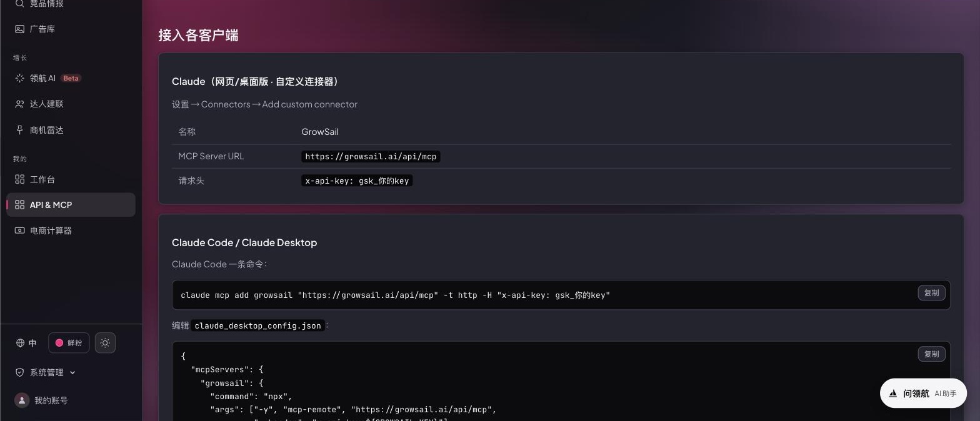
Task: Open the 广告库 ad library icon
Action: pos(19,29)
